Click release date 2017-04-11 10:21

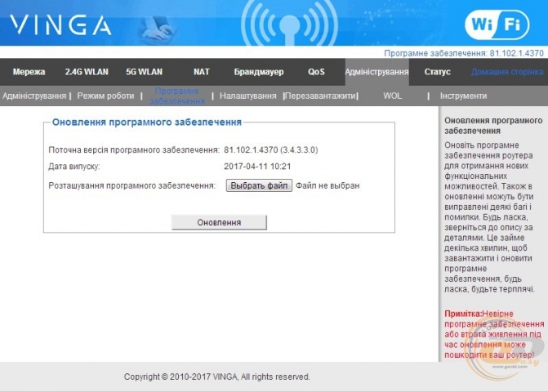257,167
